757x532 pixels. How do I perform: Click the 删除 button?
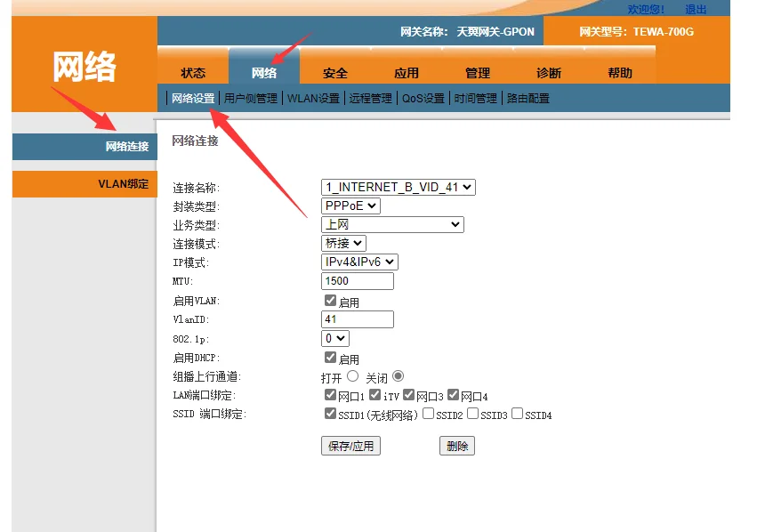[457, 446]
